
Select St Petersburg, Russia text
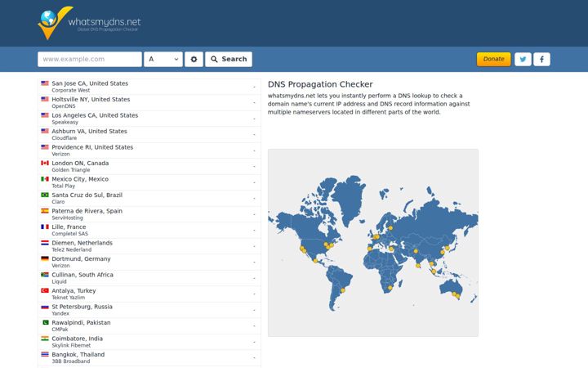click(x=82, y=307)
